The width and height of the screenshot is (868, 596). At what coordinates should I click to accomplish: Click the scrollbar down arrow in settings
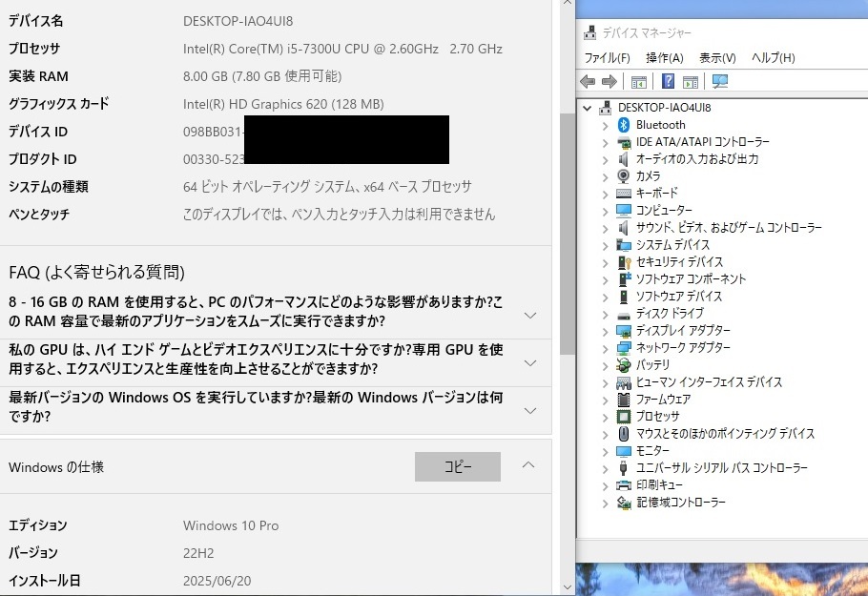click(x=567, y=586)
